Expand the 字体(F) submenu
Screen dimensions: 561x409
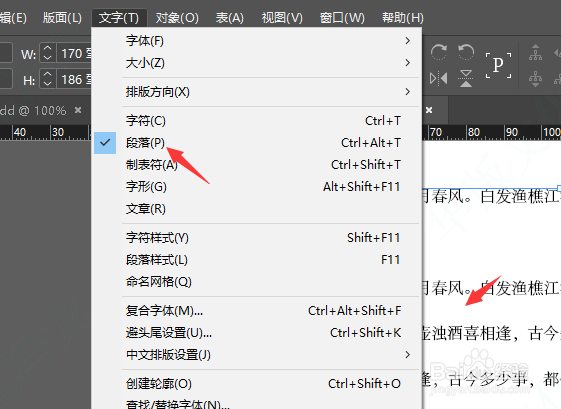pos(257,41)
